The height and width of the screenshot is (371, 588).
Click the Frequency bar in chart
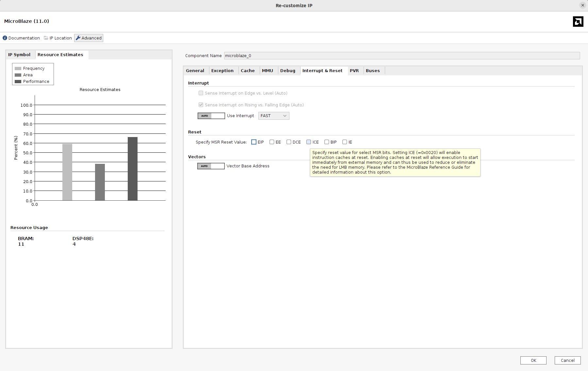pyautogui.click(x=67, y=172)
